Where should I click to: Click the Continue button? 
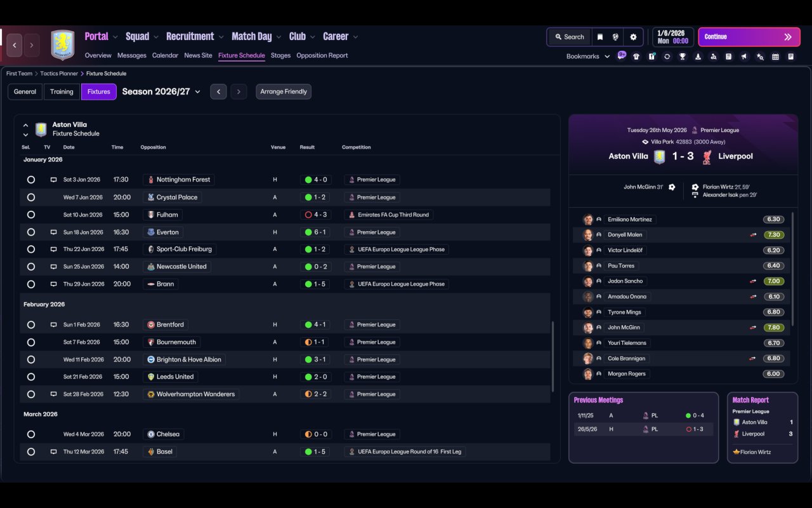749,37
